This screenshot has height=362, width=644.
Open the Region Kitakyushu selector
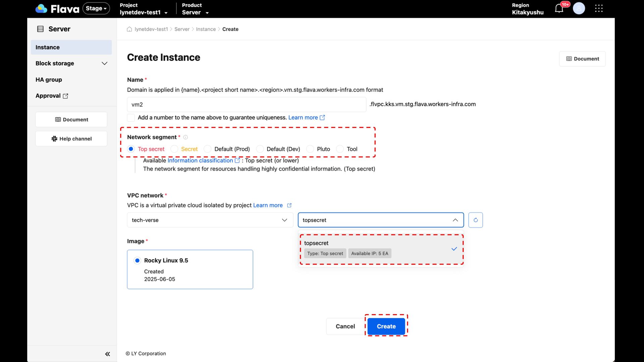coord(528,9)
